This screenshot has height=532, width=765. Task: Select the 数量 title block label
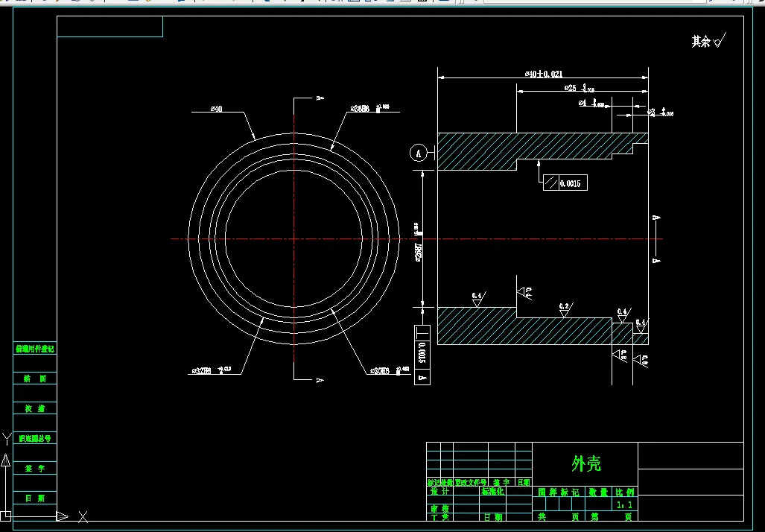click(597, 492)
